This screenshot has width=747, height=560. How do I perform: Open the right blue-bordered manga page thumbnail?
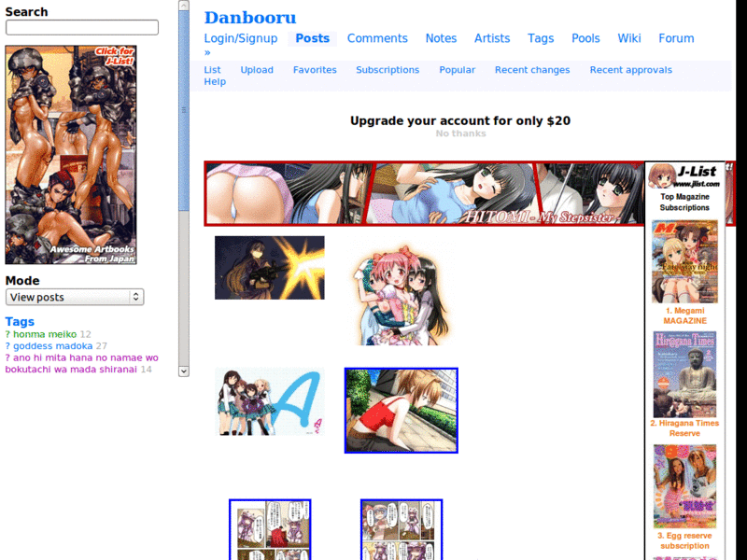tap(402, 529)
